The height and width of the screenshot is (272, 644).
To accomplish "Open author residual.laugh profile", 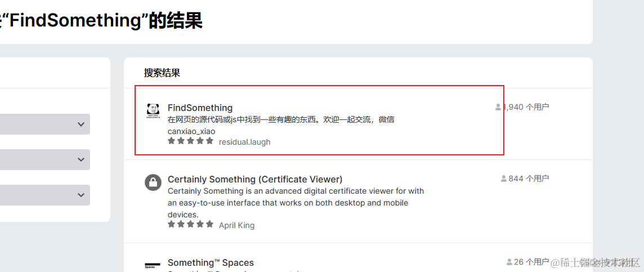I will 245,142.
